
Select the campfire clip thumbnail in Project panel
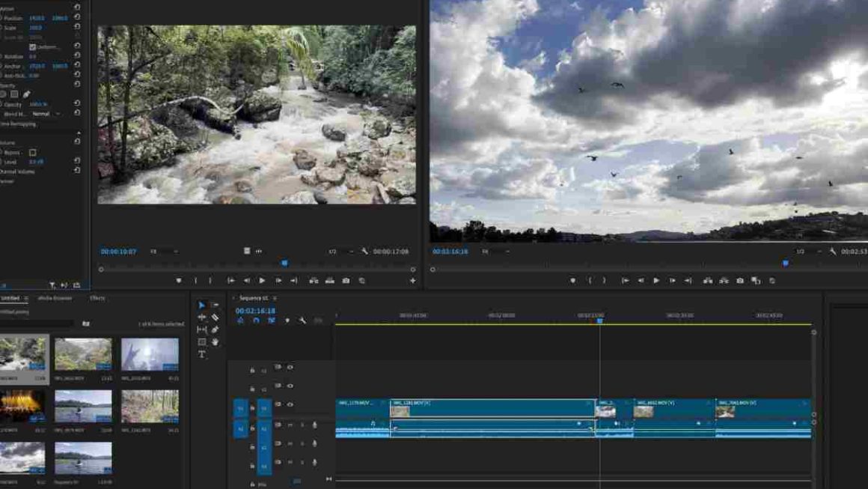coord(22,406)
